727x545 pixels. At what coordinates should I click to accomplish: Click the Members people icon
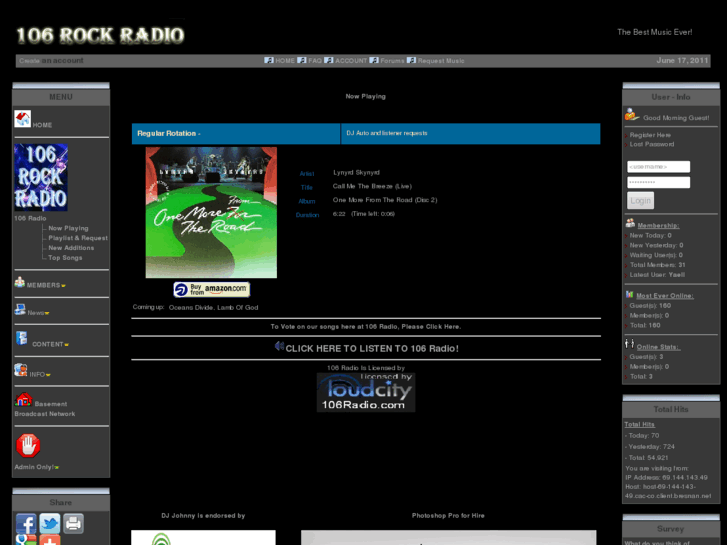19,282
